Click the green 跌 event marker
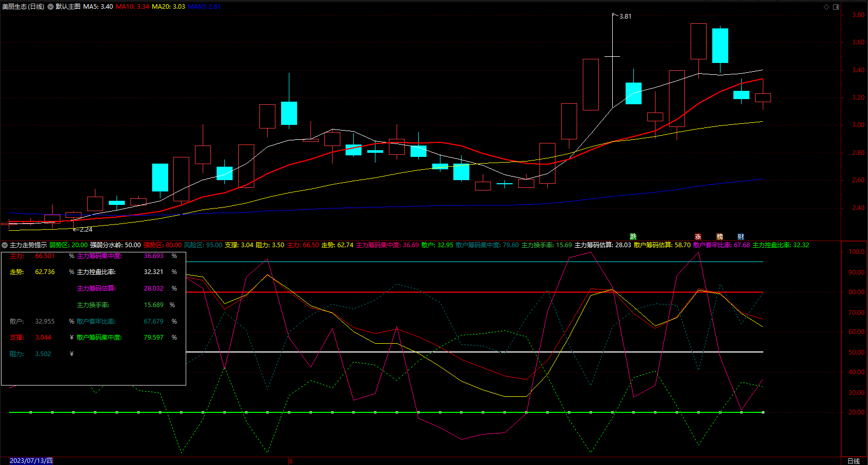 coord(633,237)
